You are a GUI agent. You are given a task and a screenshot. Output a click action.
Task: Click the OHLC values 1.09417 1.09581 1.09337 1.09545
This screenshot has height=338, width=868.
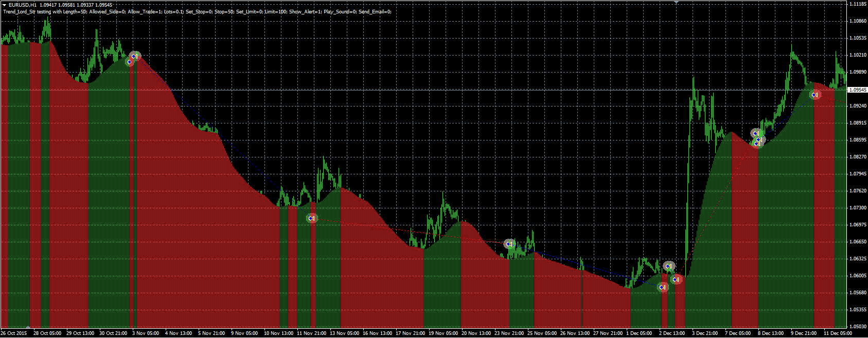[x=77, y=5]
